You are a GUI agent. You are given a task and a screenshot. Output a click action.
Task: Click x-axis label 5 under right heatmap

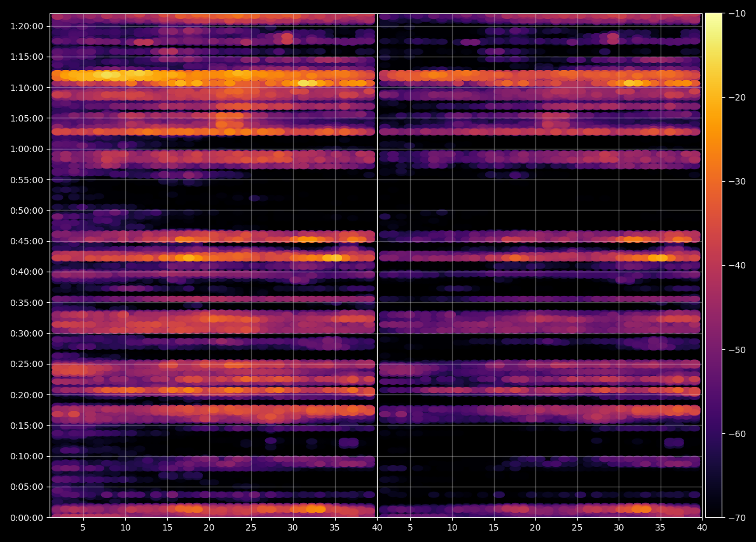point(410,527)
